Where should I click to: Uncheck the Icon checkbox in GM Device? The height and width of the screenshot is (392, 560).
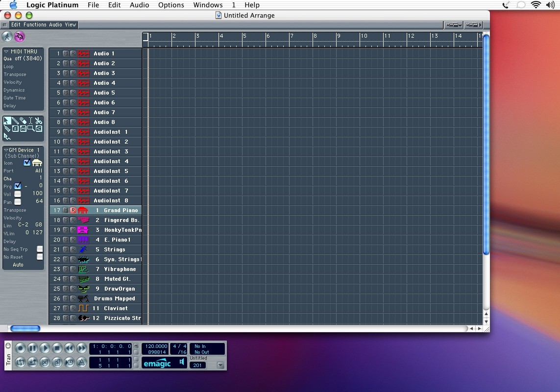coord(27,163)
